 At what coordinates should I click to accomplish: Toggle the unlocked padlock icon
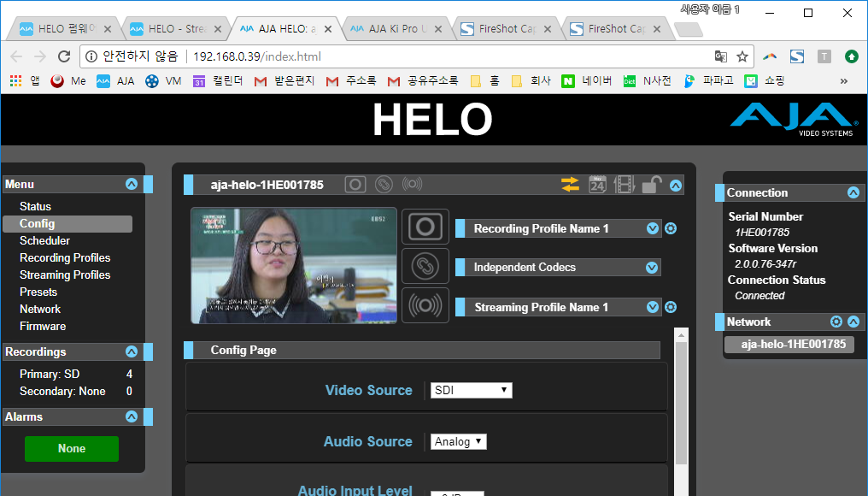[x=652, y=185]
